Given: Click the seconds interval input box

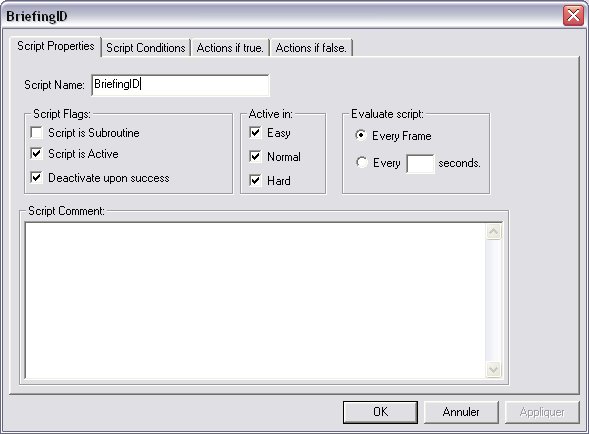Looking at the screenshot, I should coord(420,163).
